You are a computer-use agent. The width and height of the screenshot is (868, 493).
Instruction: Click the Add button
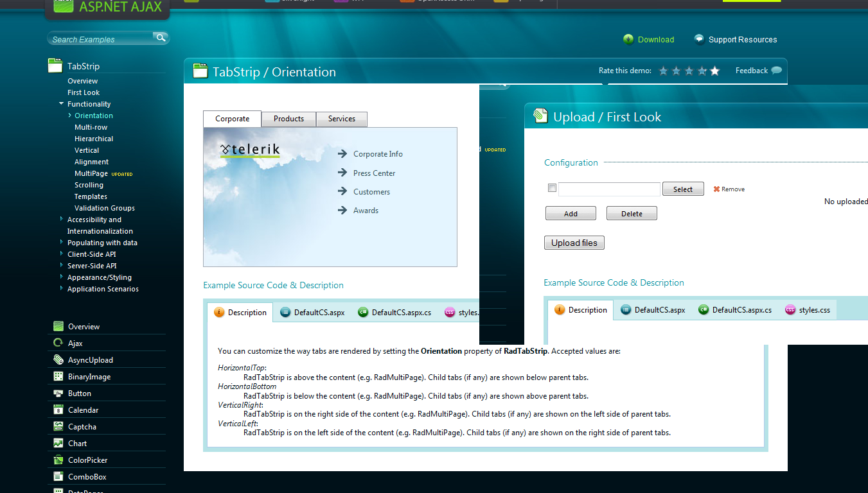coord(571,213)
